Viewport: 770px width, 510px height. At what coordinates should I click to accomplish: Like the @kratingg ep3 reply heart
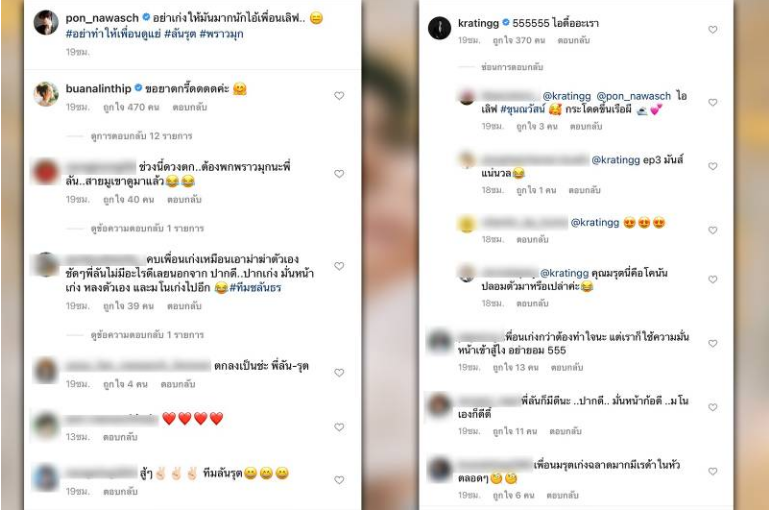click(x=713, y=166)
